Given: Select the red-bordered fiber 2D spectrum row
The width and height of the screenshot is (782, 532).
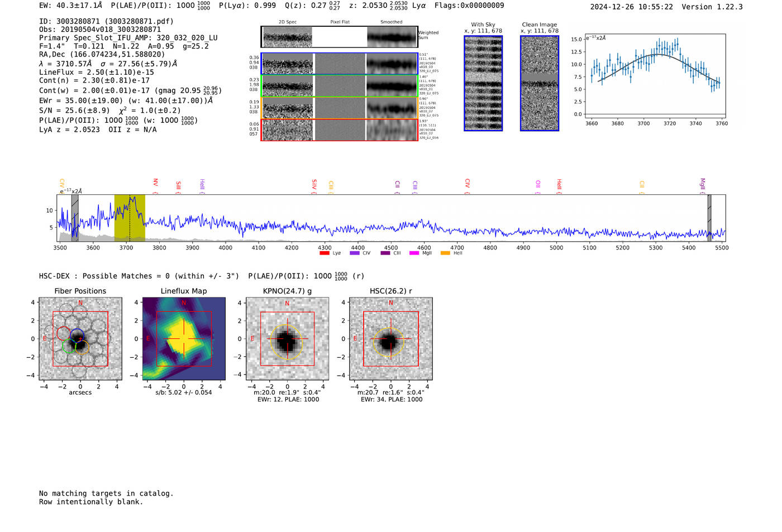Looking at the screenshot, I should click(x=340, y=130).
